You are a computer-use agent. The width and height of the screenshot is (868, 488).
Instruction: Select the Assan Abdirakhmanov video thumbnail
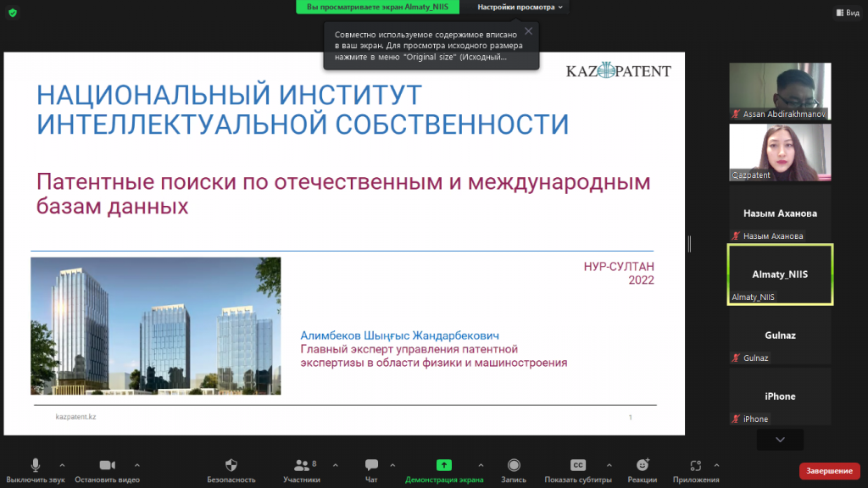pyautogui.click(x=780, y=91)
